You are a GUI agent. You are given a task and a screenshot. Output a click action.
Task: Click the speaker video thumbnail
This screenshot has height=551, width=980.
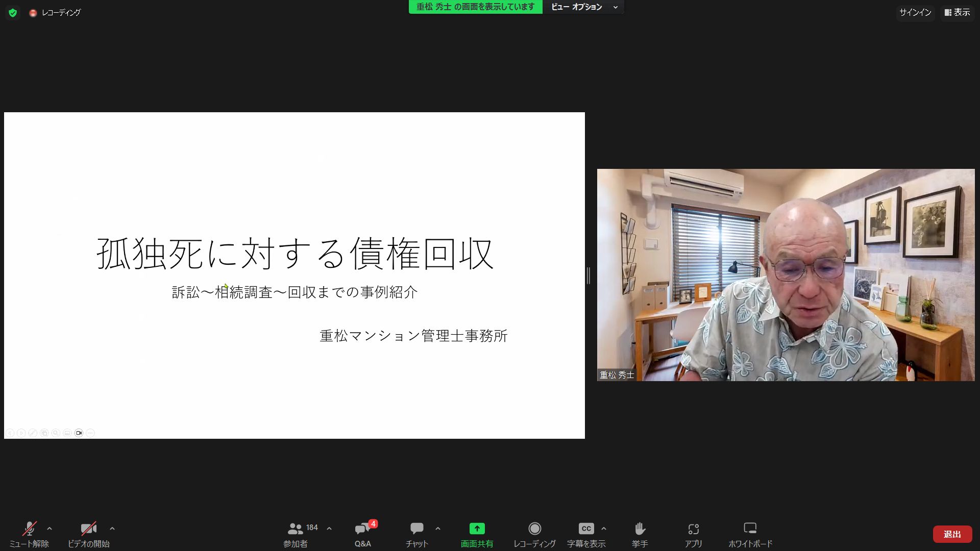[786, 275]
